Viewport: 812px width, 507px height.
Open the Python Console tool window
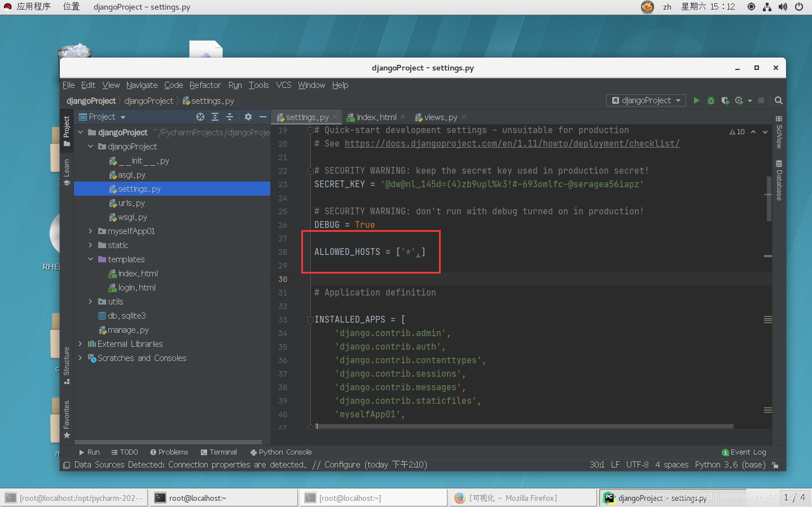281,452
